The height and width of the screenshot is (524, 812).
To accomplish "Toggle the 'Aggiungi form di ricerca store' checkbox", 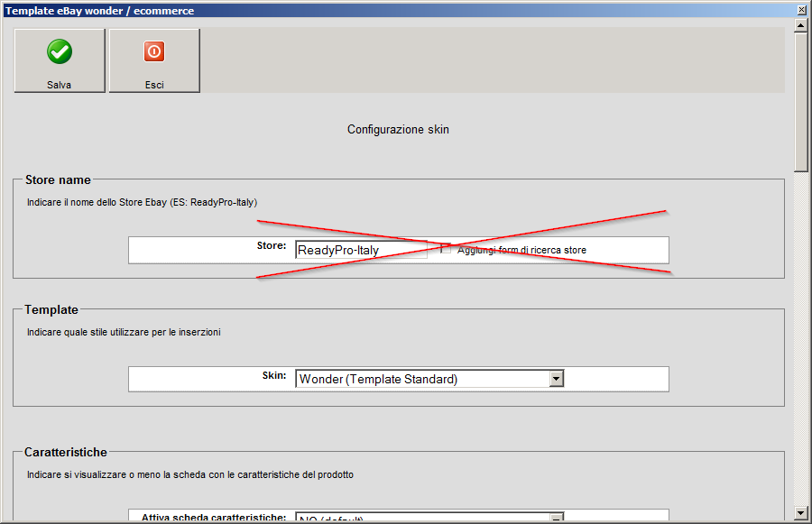I will pos(446,249).
